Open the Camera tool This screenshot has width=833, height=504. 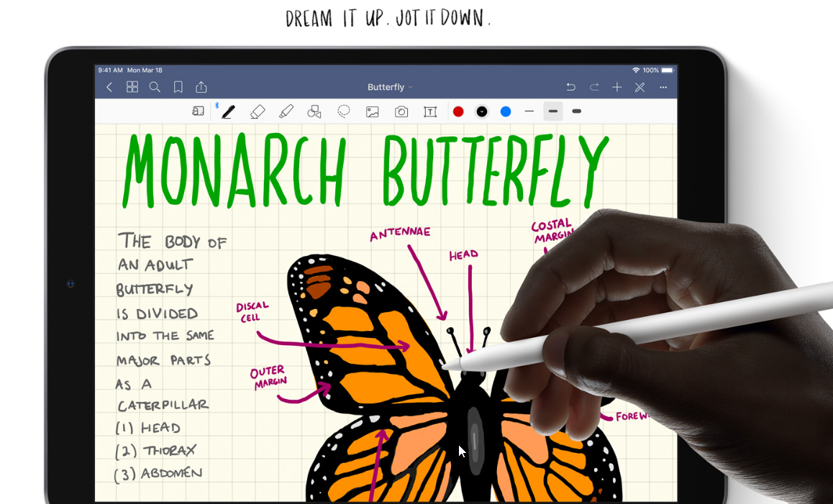click(401, 111)
